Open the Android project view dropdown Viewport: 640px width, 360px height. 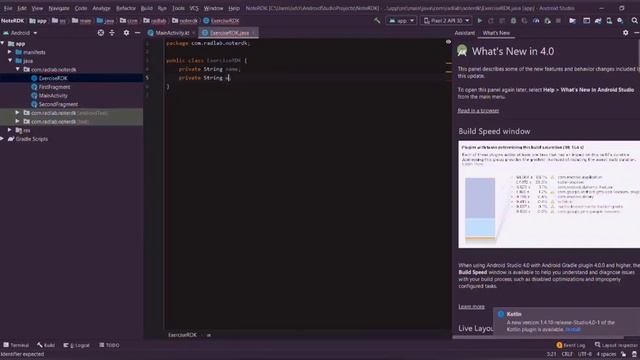[x=20, y=33]
